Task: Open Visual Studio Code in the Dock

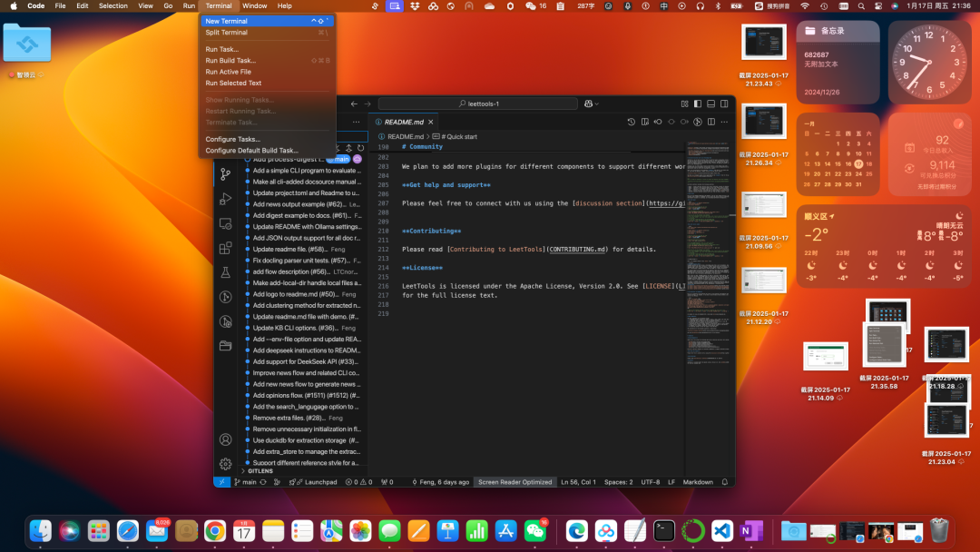Action: click(722, 531)
